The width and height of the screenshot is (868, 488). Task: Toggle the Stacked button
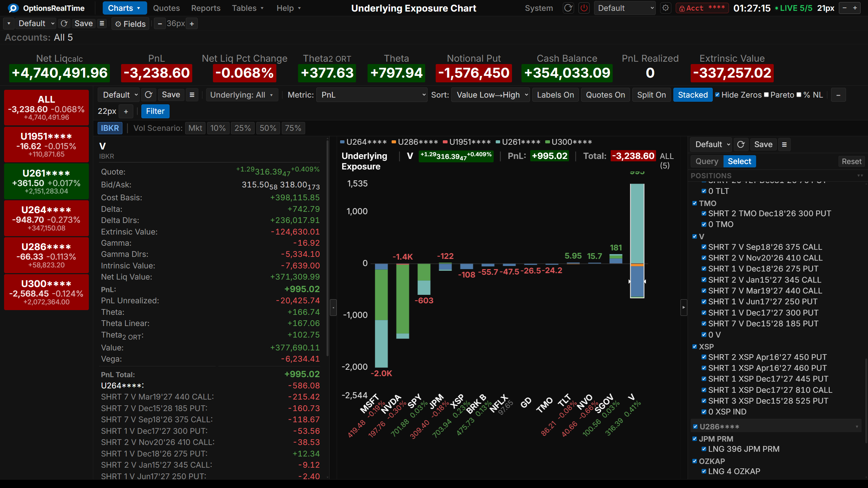tap(693, 95)
